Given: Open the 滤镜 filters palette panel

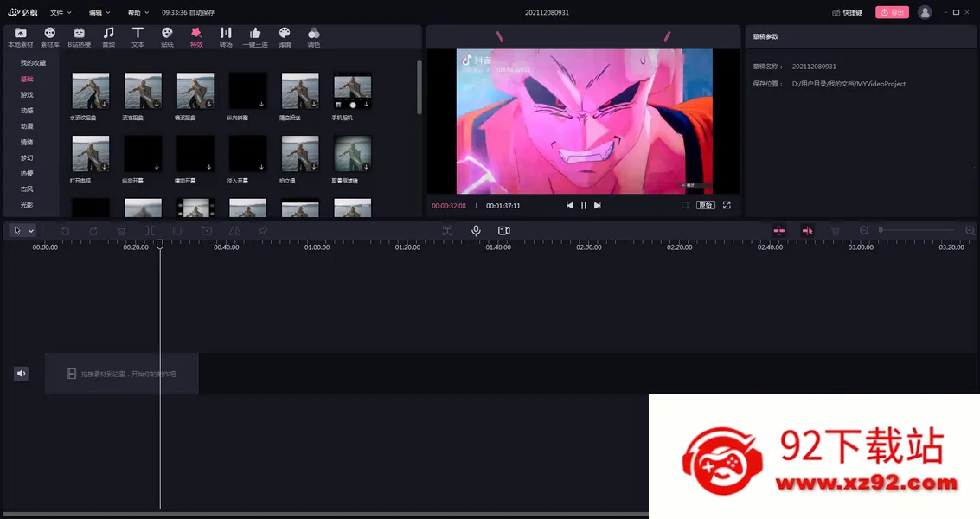Looking at the screenshot, I should [285, 37].
